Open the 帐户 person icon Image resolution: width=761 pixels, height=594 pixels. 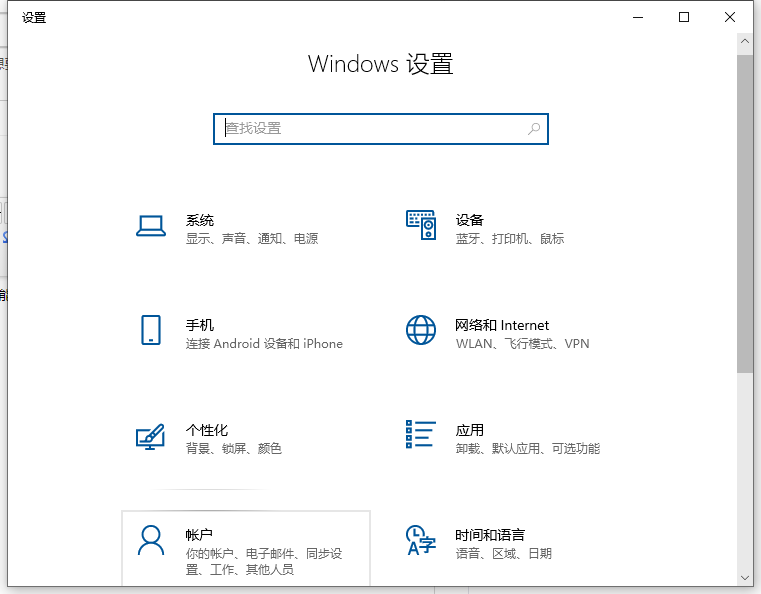pyautogui.click(x=151, y=540)
